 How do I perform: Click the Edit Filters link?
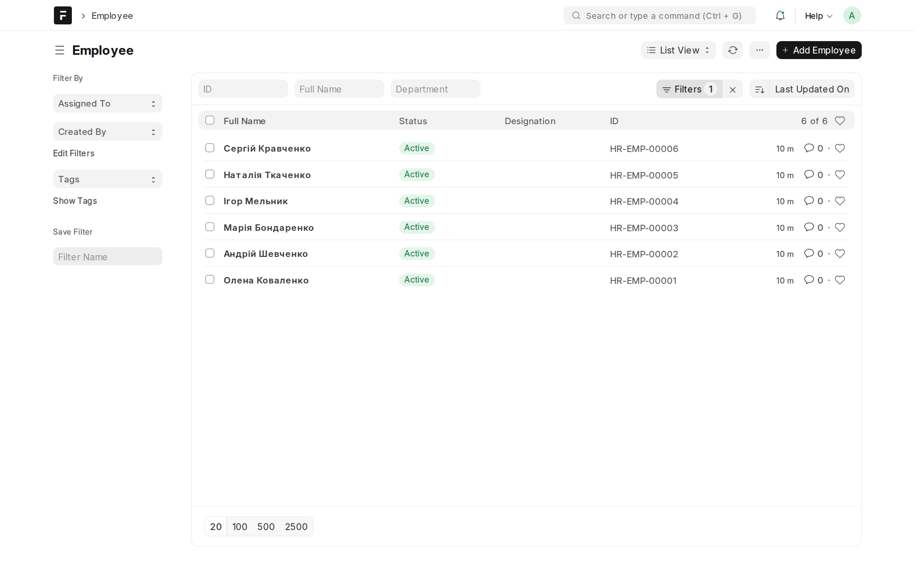tap(74, 153)
